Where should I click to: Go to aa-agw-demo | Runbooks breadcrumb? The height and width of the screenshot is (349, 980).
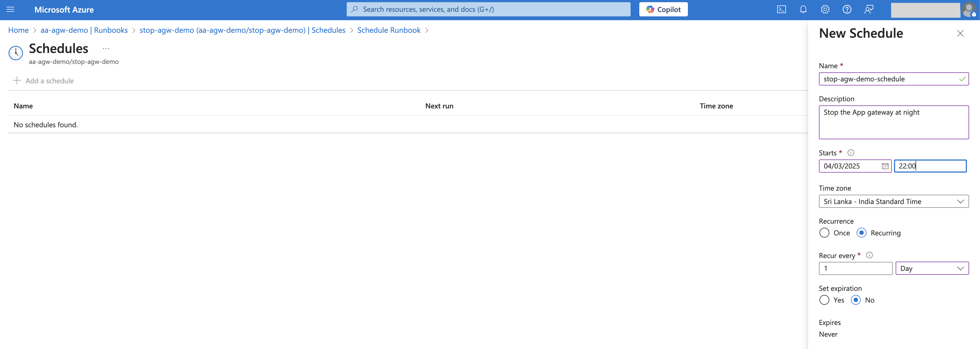click(84, 30)
